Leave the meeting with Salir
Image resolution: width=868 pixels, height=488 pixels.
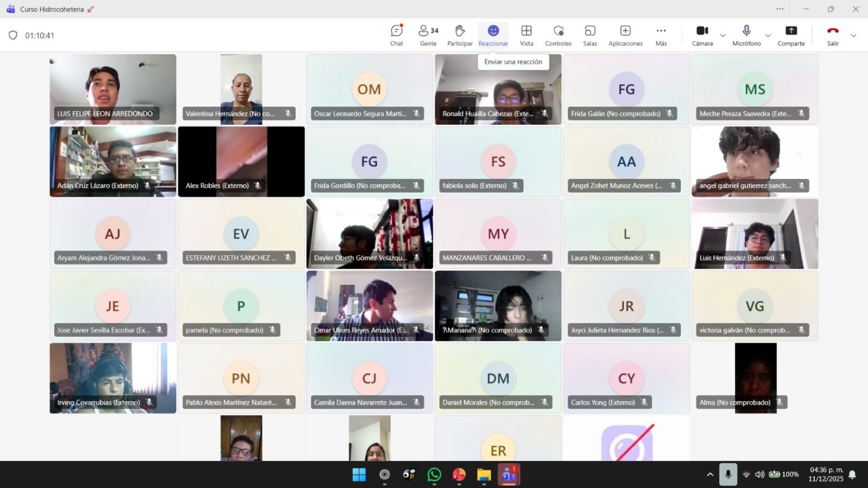tap(832, 35)
